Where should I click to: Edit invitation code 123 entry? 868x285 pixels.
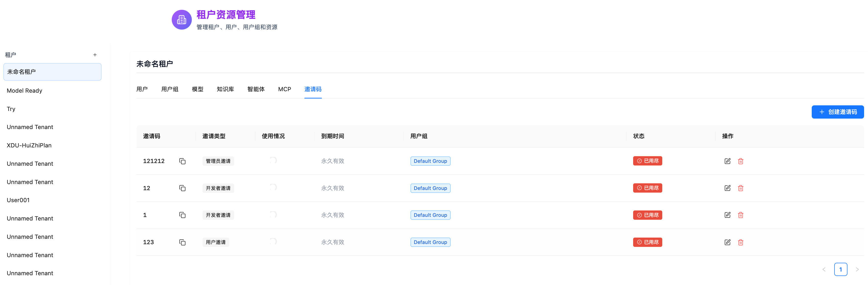tap(727, 242)
